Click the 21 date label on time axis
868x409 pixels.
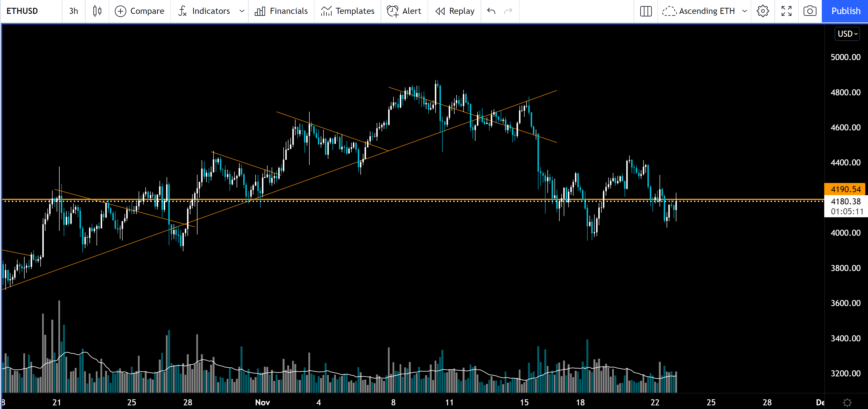(x=57, y=402)
